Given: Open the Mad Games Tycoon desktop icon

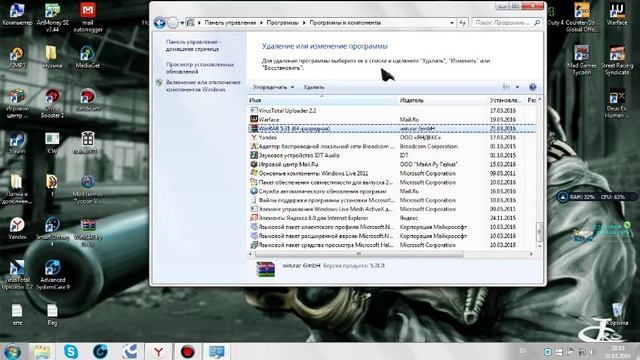Looking at the screenshot, I should click(x=581, y=60).
